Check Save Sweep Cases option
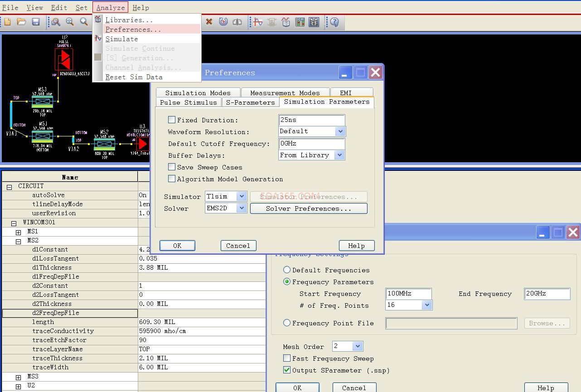Screen dimensions: 581x392 click(x=172, y=167)
